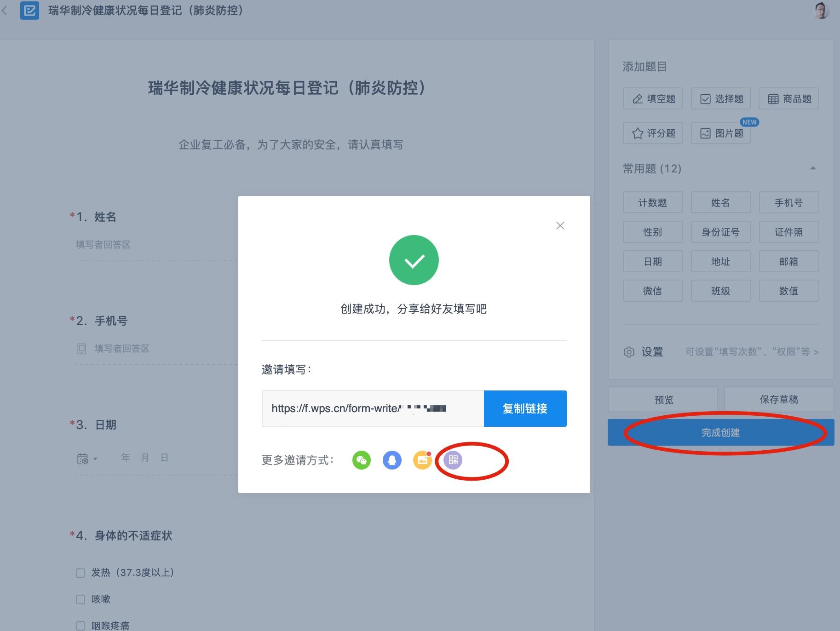The height and width of the screenshot is (631, 840).
Task: Click the 添加题目 panel heading
Action: click(644, 67)
